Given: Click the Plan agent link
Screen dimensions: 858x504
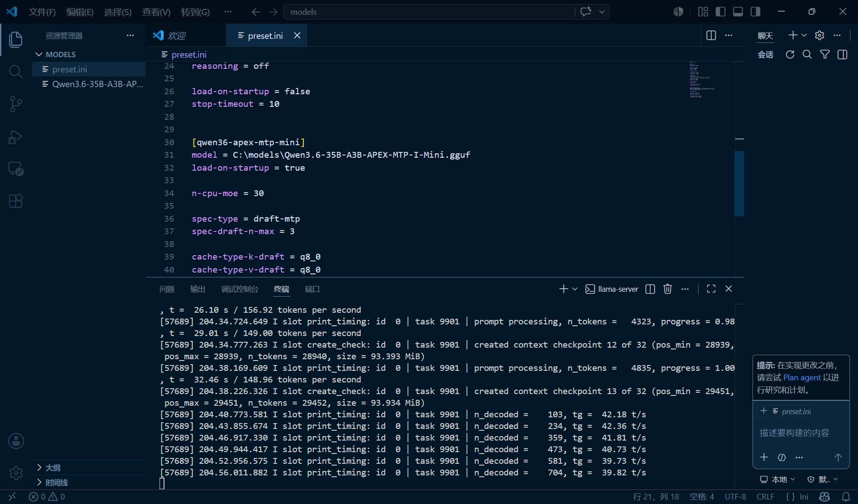Looking at the screenshot, I should tap(802, 378).
